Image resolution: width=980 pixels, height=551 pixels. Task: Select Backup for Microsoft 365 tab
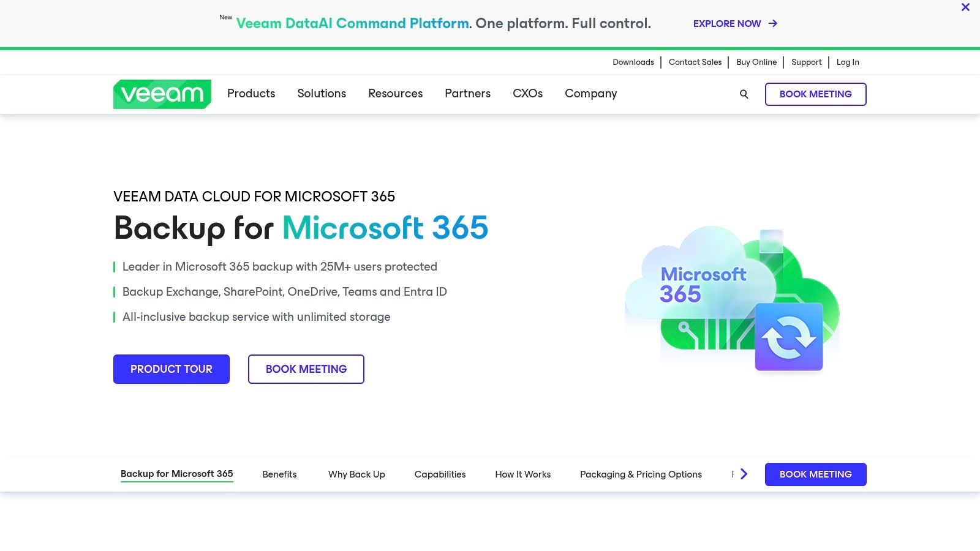(177, 474)
